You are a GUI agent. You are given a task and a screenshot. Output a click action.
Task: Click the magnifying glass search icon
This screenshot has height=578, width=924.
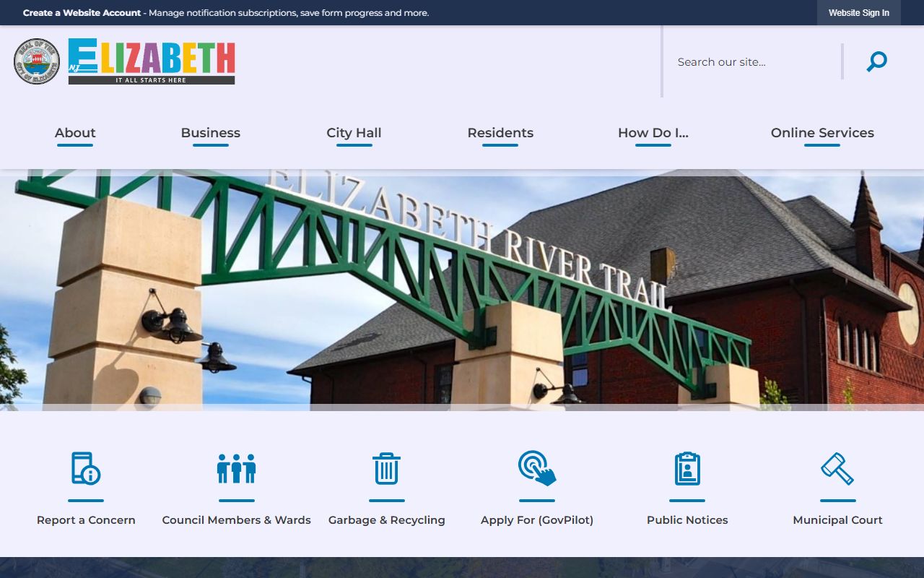pos(876,62)
